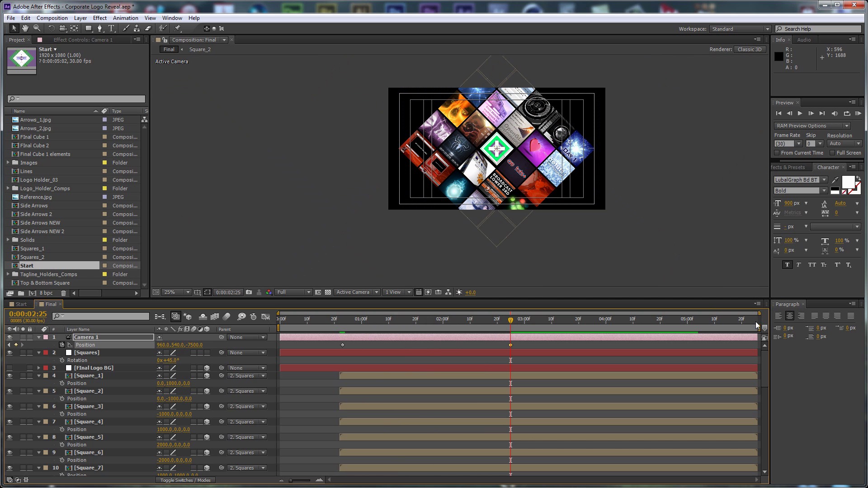Open the 25% magnification dropdown

(177, 292)
